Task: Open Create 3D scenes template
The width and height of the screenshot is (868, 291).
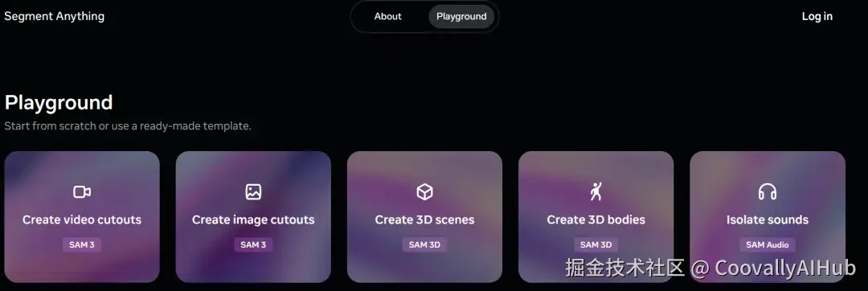Action: (424, 217)
